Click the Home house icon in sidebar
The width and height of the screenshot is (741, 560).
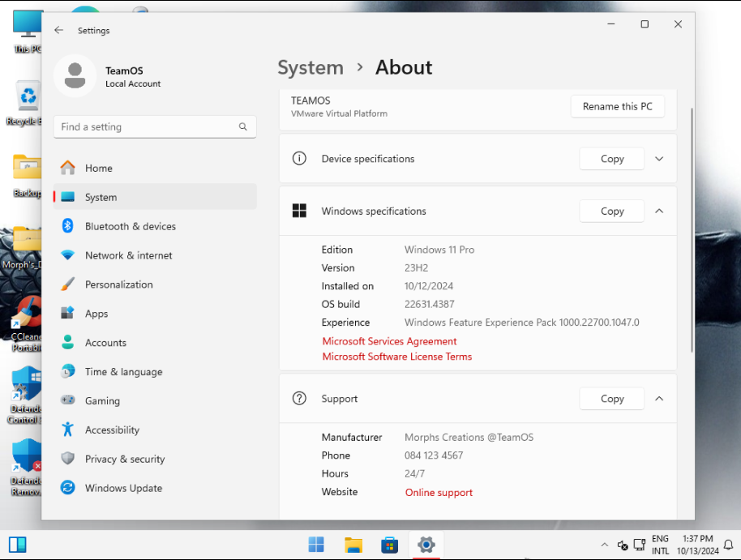click(x=67, y=168)
